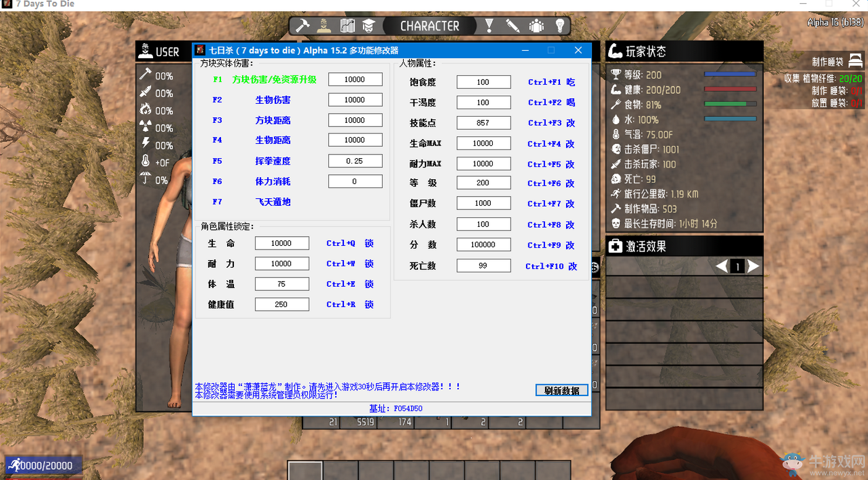The image size is (868, 480).
Task: Click the F5 挥拳速度 label
Action: point(251,161)
